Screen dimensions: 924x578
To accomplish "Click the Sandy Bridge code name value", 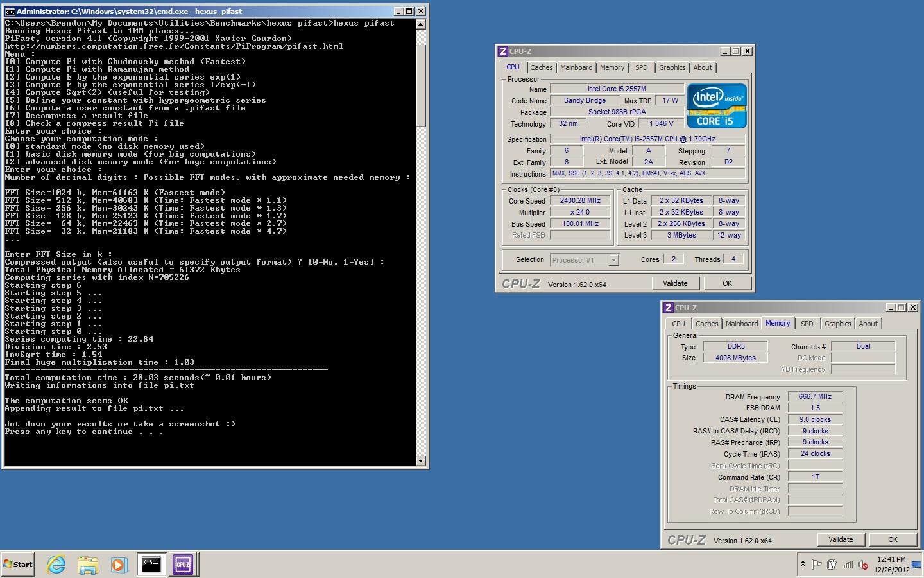I will [x=585, y=100].
